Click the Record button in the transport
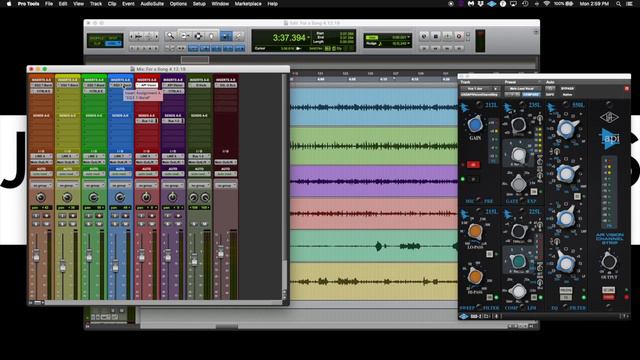640x360 pixels. (x=459, y=36)
